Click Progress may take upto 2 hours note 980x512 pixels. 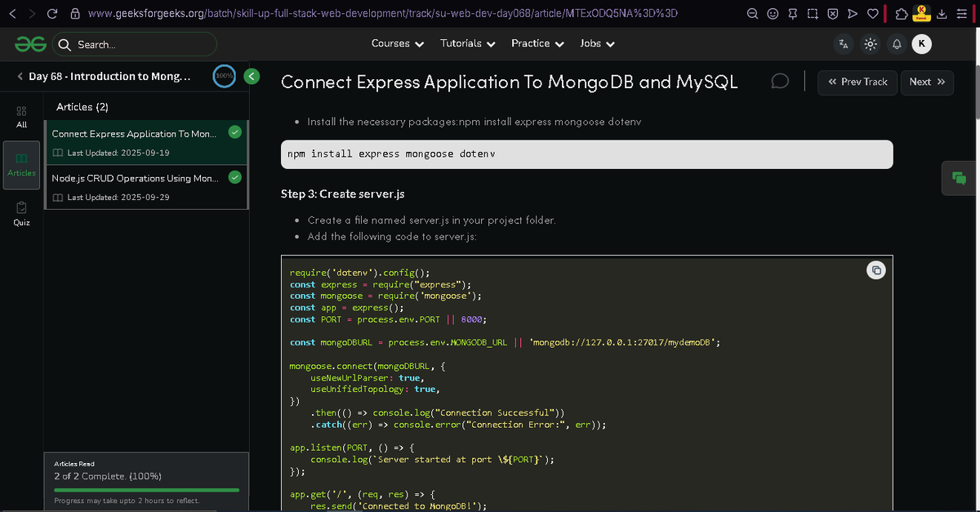pos(126,501)
